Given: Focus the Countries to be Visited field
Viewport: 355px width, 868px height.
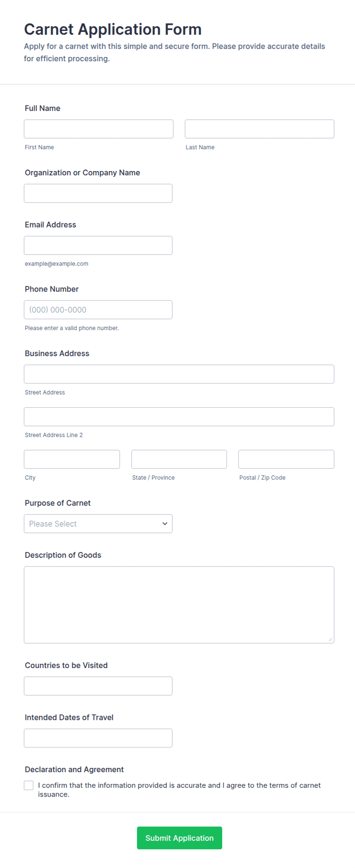Looking at the screenshot, I should [x=98, y=686].
